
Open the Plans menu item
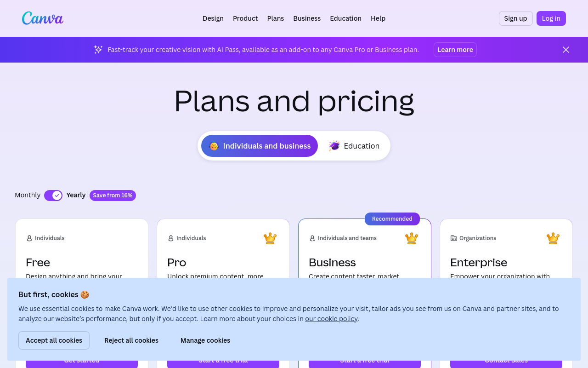pos(275,18)
